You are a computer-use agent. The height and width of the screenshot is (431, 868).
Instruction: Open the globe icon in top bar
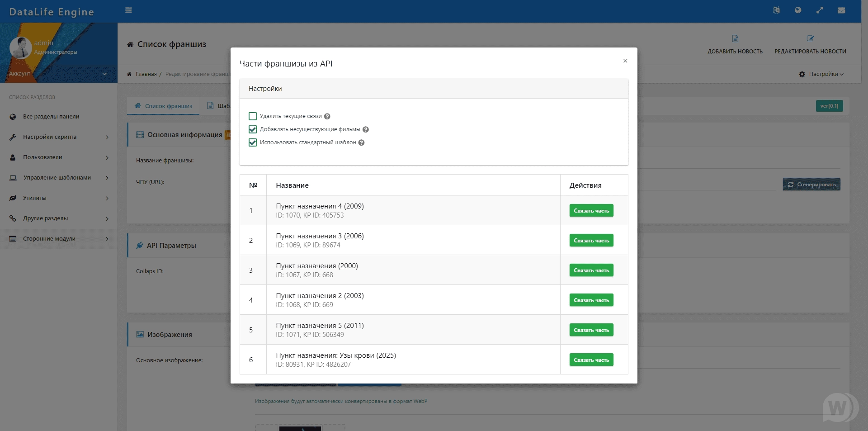click(x=798, y=10)
